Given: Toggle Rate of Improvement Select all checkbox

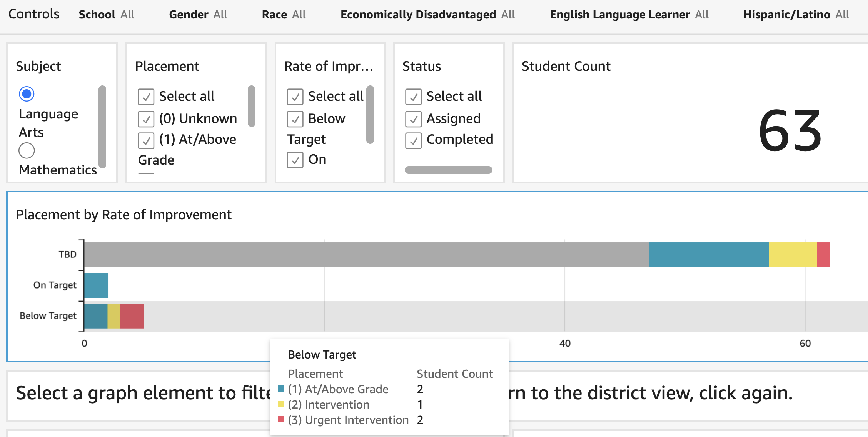Looking at the screenshot, I should click(x=295, y=97).
